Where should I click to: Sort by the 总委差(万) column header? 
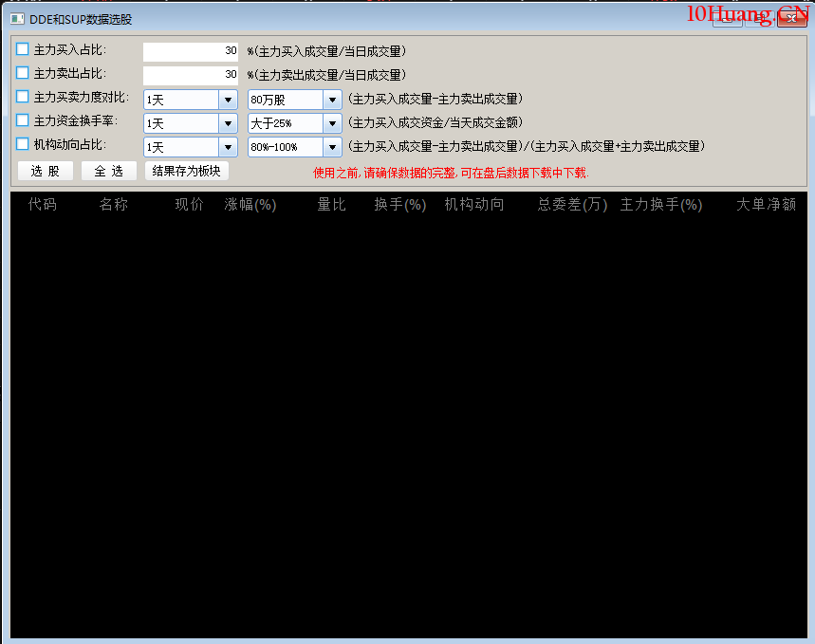572,204
